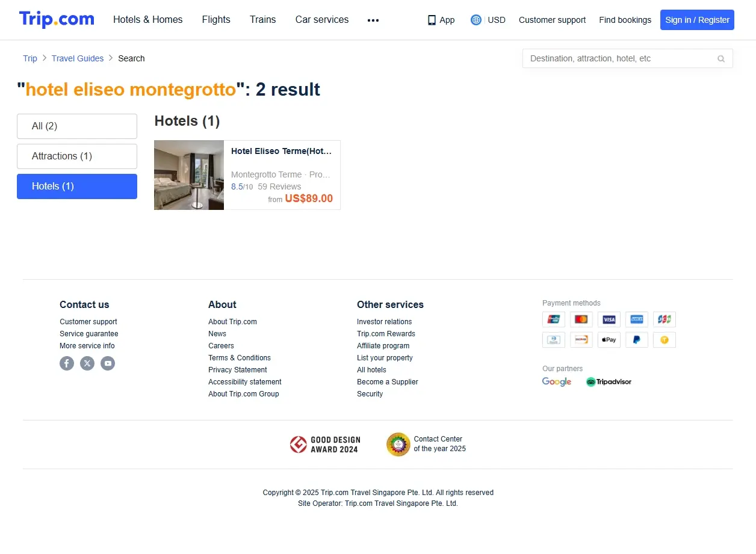Open All hotels footer link
The width and height of the screenshot is (756, 554).
(371, 370)
